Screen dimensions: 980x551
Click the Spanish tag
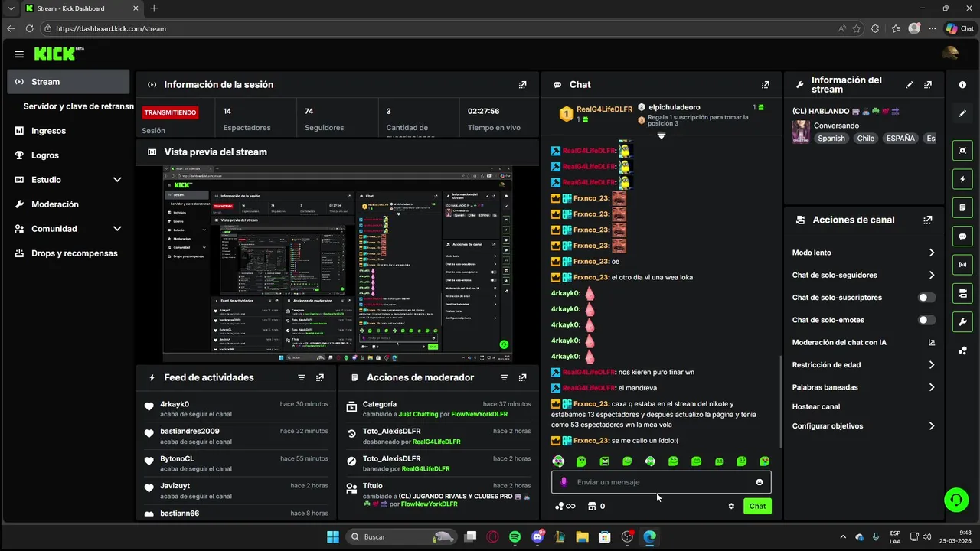point(831,139)
